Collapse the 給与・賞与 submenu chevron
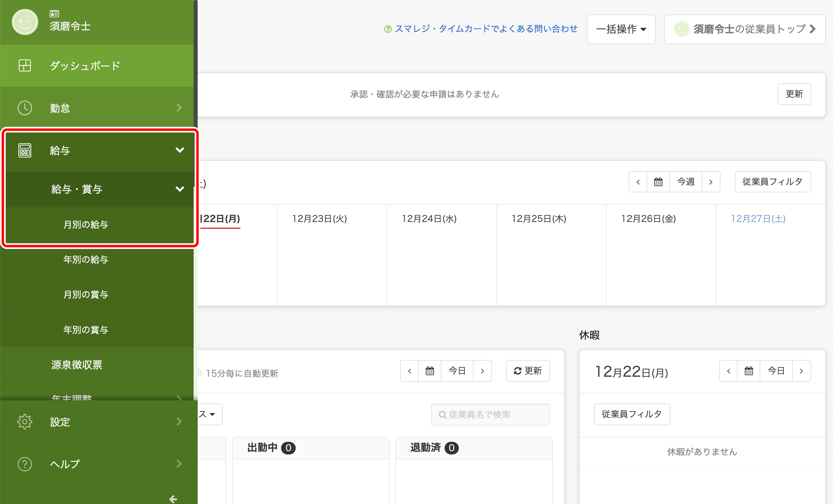Image resolution: width=833 pixels, height=504 pixels. 180,189
